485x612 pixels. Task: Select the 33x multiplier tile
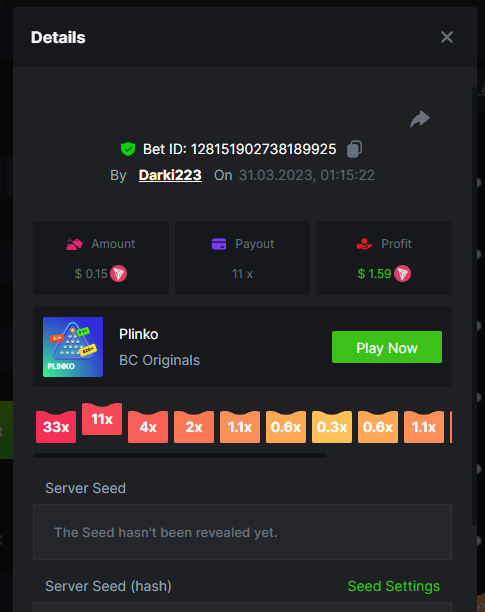click(56, 427)
